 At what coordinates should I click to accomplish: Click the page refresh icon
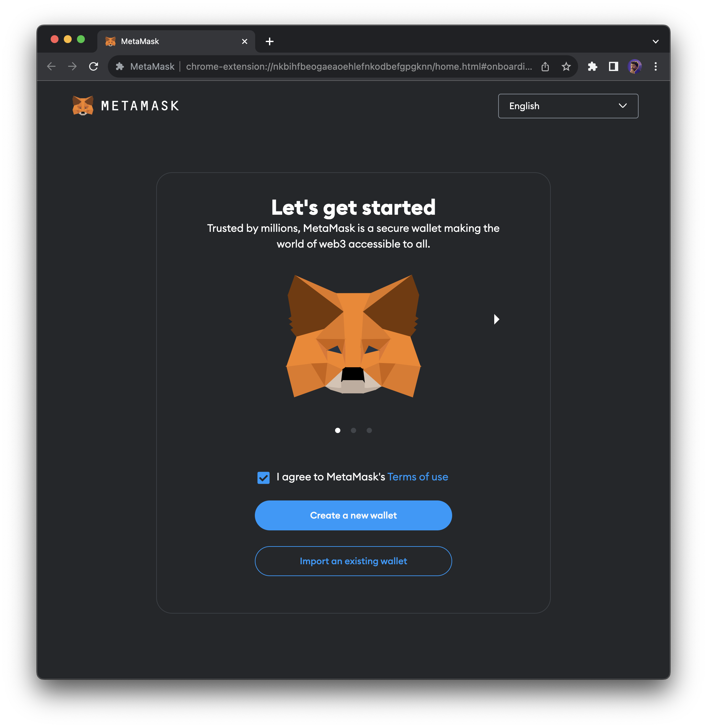tap(94, 66)
